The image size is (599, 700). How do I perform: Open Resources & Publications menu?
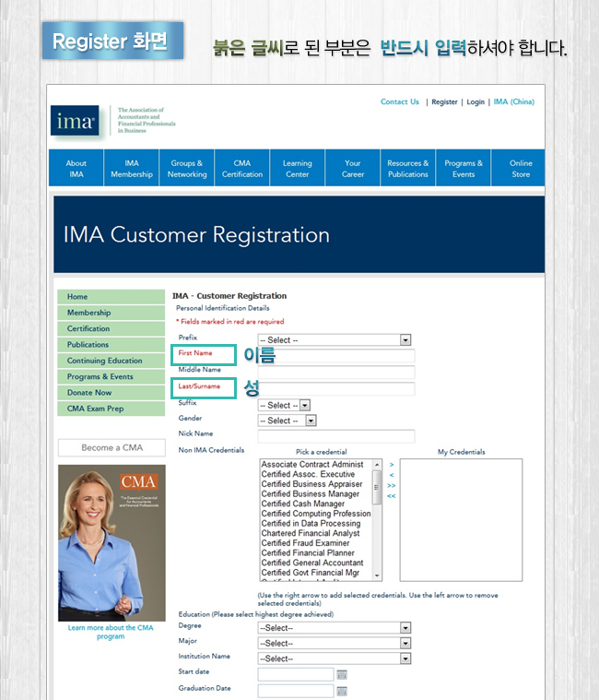click(x=408, y=168)
